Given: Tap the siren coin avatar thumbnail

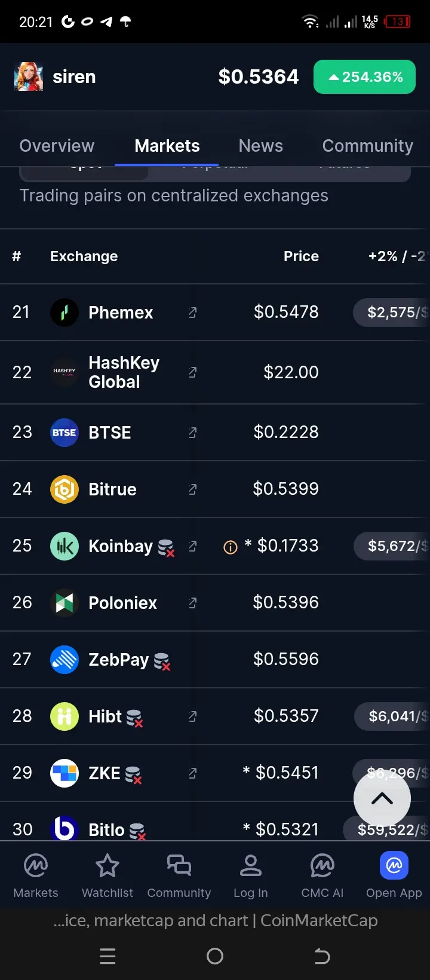Looking at the screenshot, I should [x=29, y=77].
